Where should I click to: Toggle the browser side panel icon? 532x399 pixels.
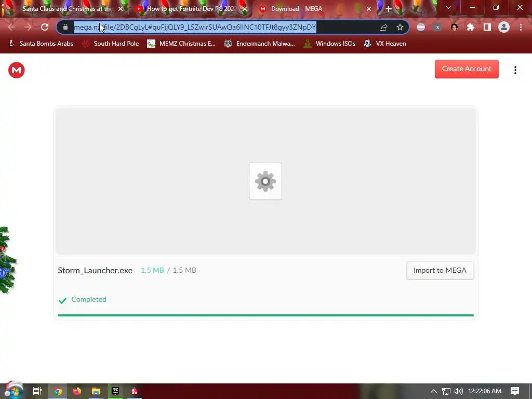click(487, 27)
